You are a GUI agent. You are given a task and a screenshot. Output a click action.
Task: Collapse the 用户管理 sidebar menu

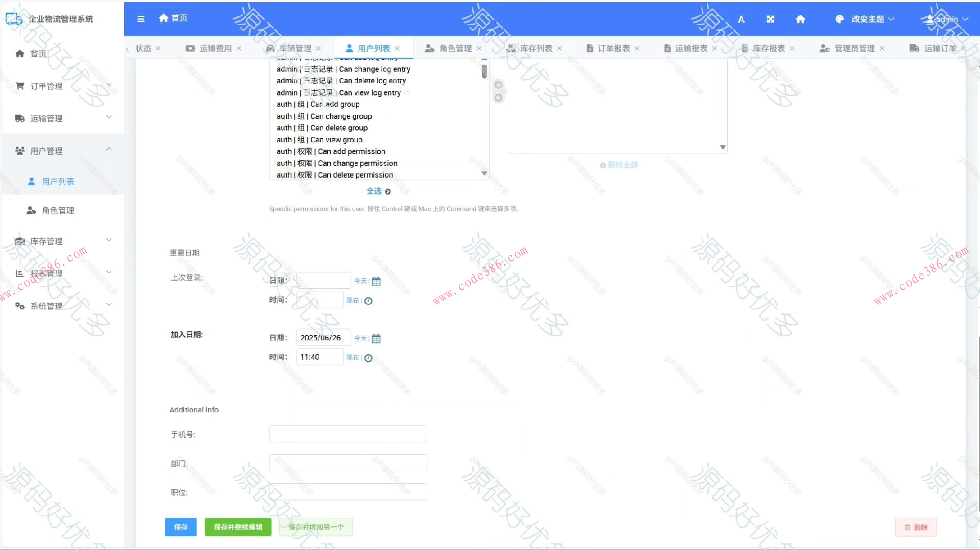pyautogui.click(x=63, y=151)
